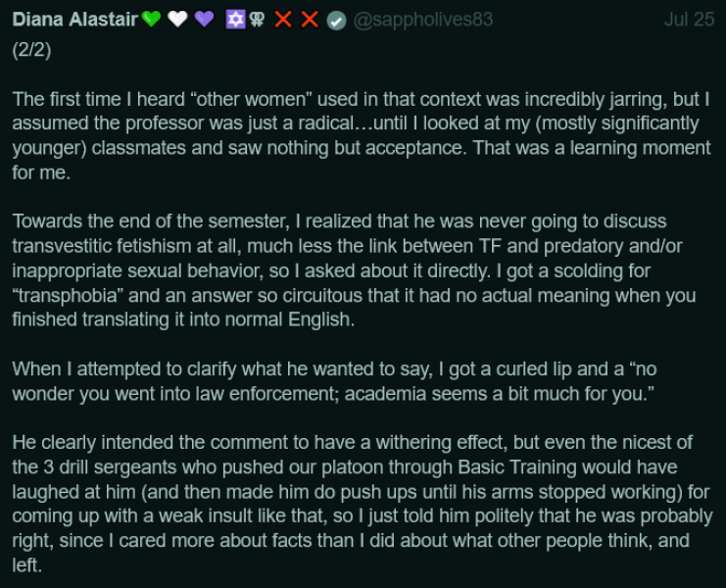726x588 pixels.
Task: Click the Diana Alastair display name
Action: (x=74, y=19)
